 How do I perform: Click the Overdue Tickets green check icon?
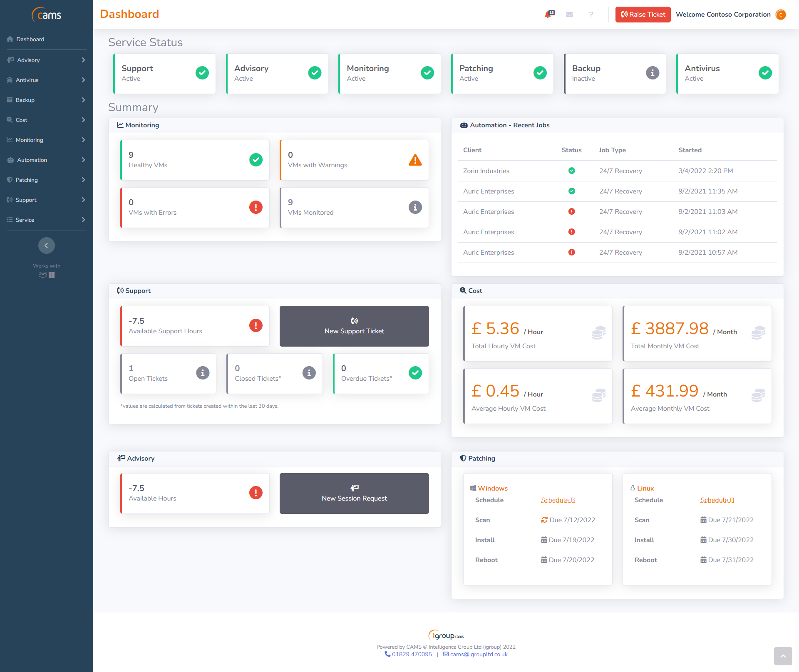coord(415,373)
